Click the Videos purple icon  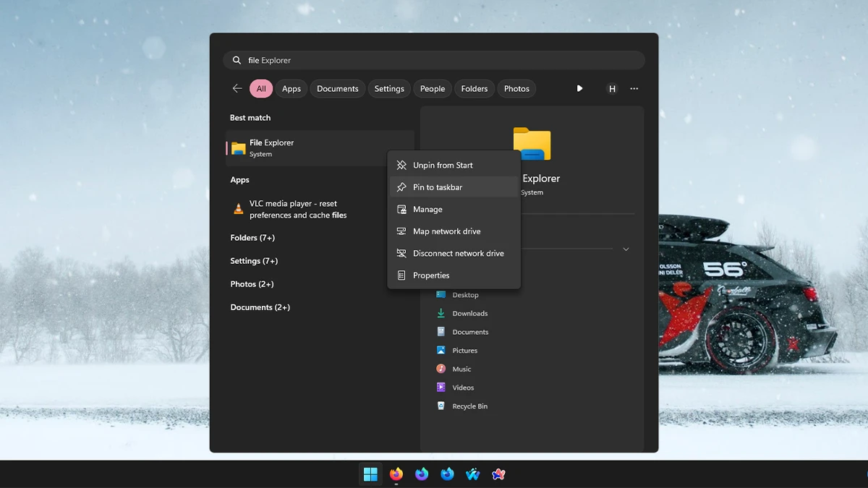[441, 388]
